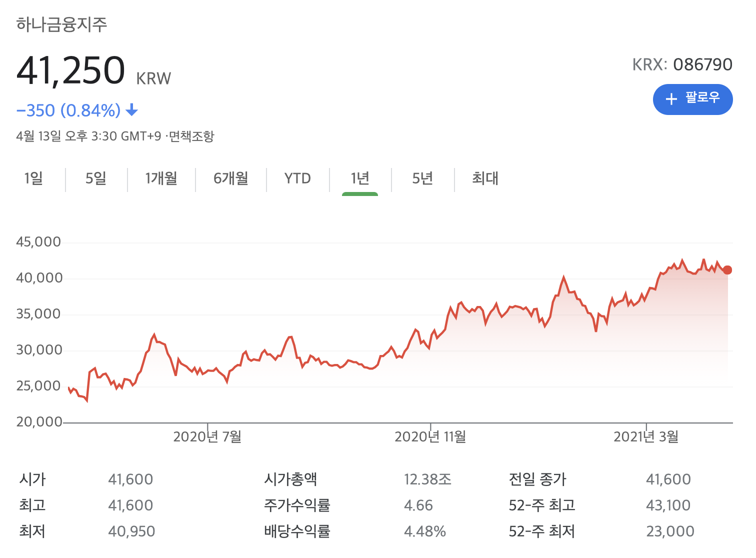Click the 최고 label
The width and height of the screenshot is (756, 558).
pyautogui.click(x=32, y=505)
